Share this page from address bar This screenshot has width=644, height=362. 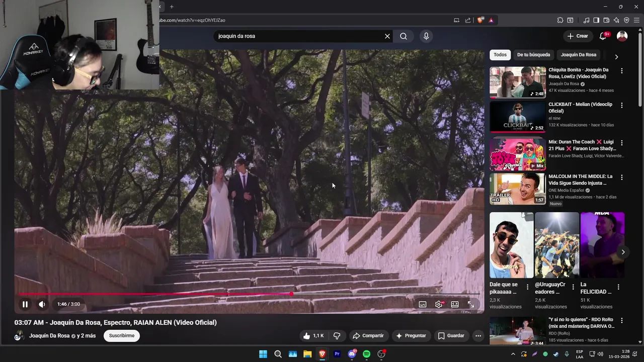click(468, 20)
